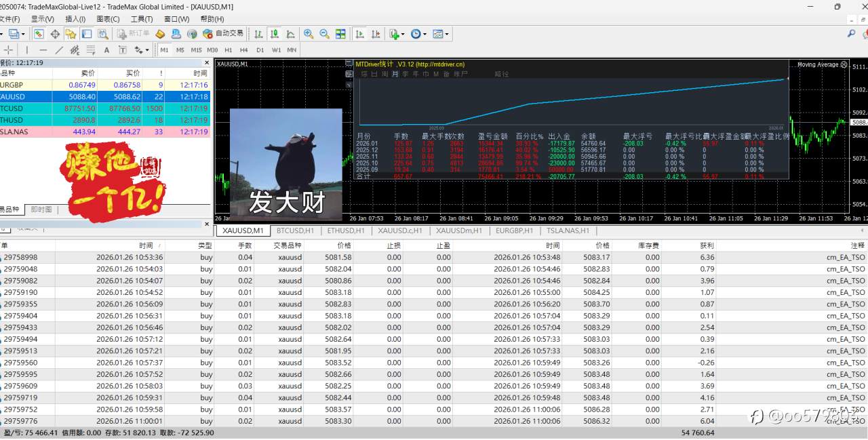This screenshot has height=440, width=868.
Task: Open the timeframes dropdown arrow
Action: point(425,35)
